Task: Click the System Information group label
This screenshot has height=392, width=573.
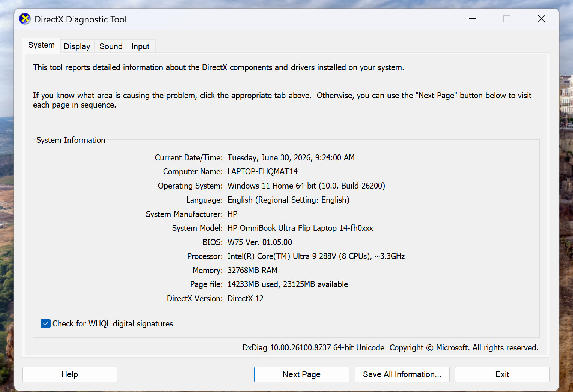Action: click(x=71, y=140)
